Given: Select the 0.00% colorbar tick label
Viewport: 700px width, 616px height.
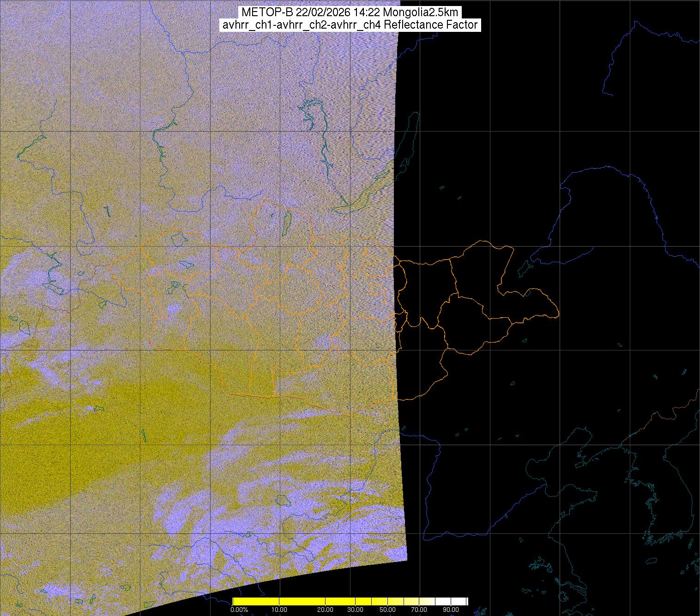Looking at the screenshot, I should tap(239, 610).
